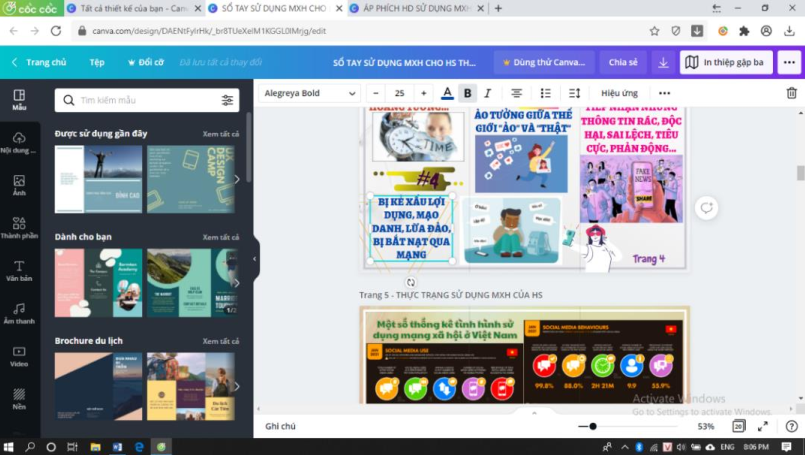The height and width of the screenshot is (455, 805).
Task: Delete selected element with trash icon
Action: coord(791,93)
